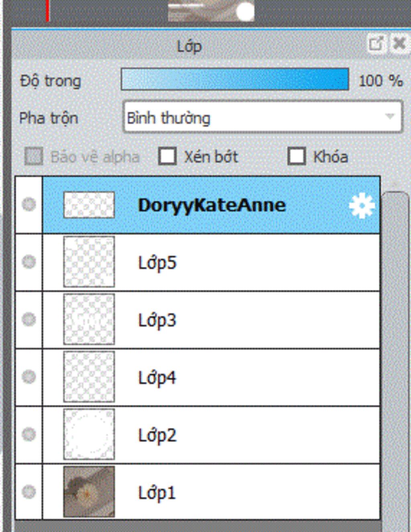Viewport: 411px width, 532px height.
Task: Enable the Xén bớt checkbox
Action: (x=167, y=156)
